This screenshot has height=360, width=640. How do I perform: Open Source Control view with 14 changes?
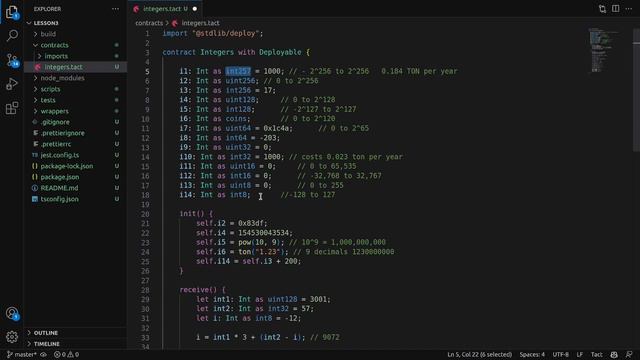tap(11, 60)
